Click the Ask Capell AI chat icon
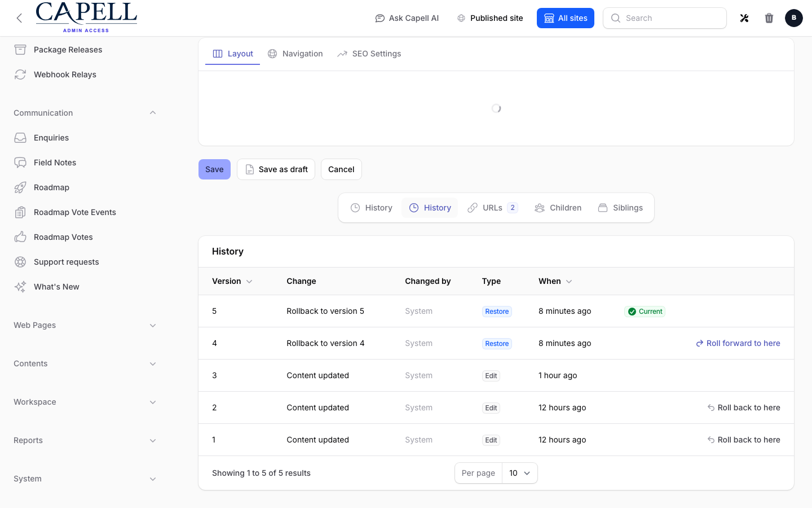Image resolution: width=812 pixels, height=508 pixels. pos(380,18)
